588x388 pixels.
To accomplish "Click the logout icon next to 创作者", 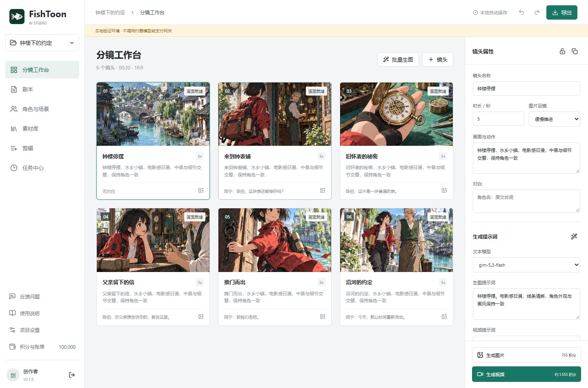I will pyautogui.click(x=72, y=375).
